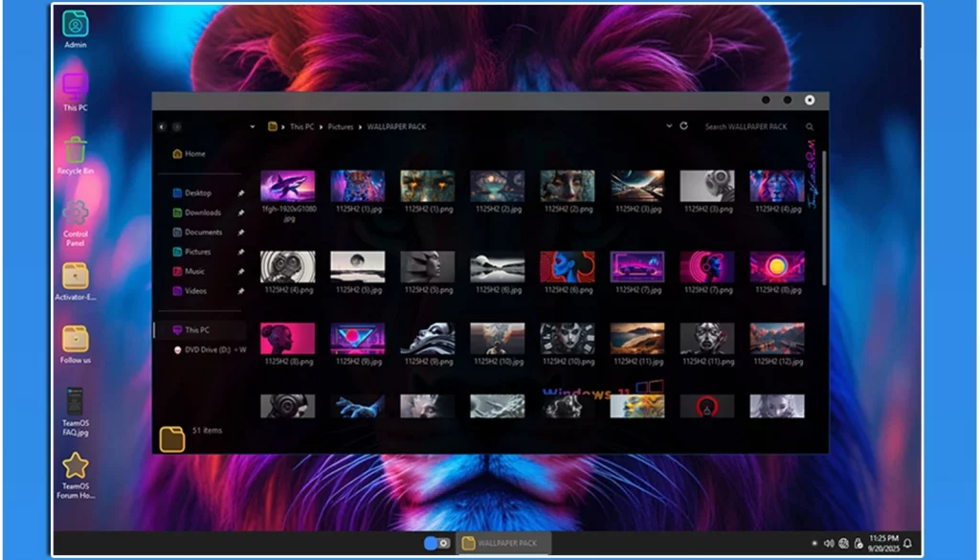Select Home in the navigation pane

pos(194,153)
